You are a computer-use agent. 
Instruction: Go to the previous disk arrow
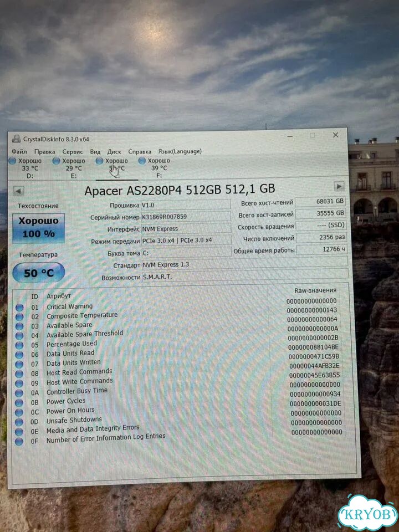[x=19, y=191]
